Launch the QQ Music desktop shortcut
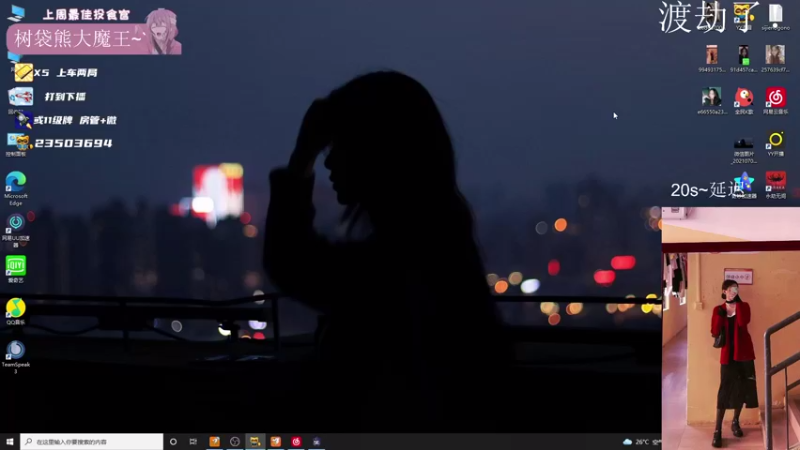800x450 pixels. coord(16,311)
